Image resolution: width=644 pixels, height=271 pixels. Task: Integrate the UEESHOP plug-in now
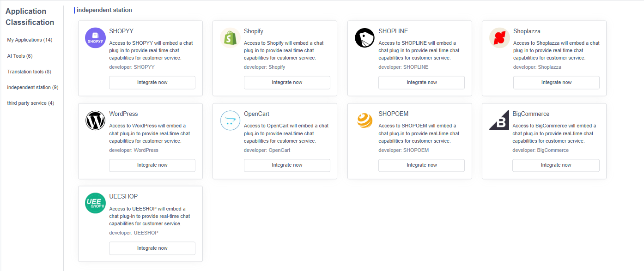coord(152,248)
